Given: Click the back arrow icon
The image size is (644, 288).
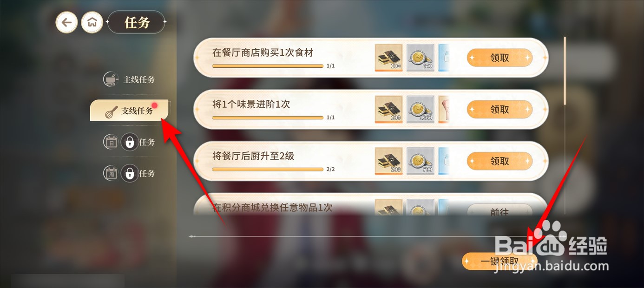Looking at the screenshot, I should click(67, 22).
